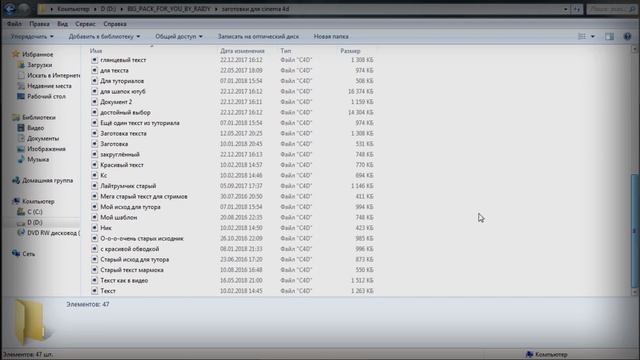The width and height of the screenshot is (640, 360).
Task: Sort by Дата изменения column header
Action: 242,51
